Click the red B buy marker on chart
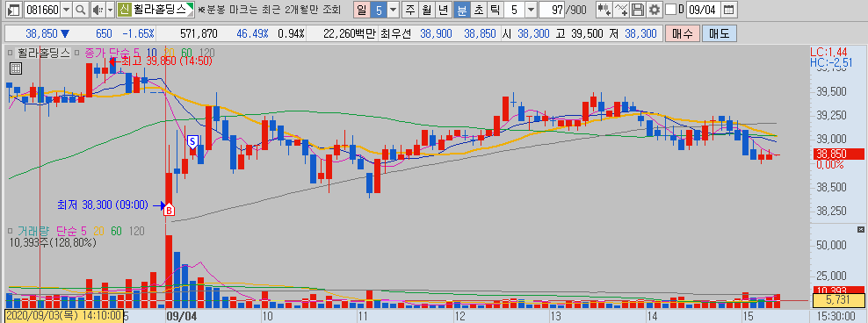 pos(170,209)
